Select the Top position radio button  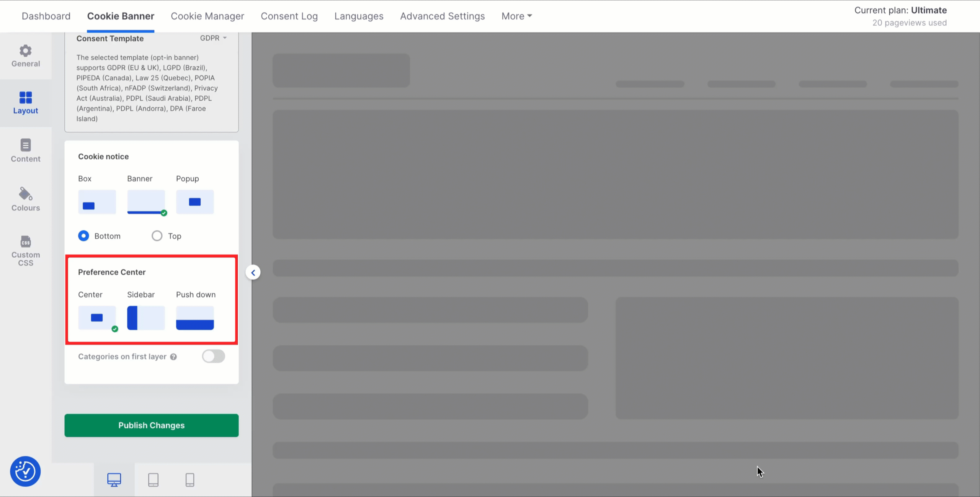click(157, 236)
